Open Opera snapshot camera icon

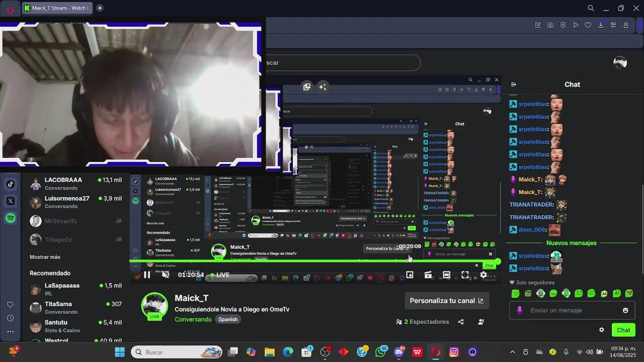point(550,25)
